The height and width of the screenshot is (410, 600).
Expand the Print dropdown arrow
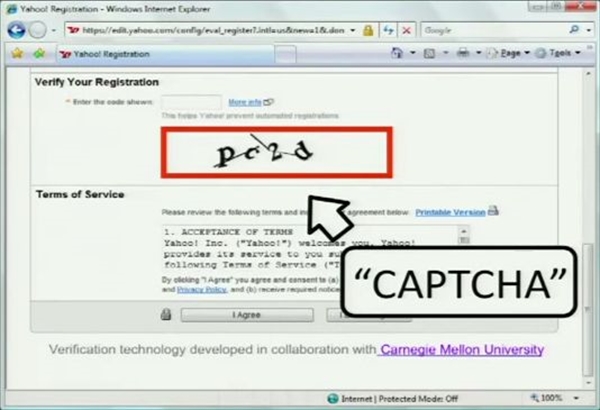pyautogui.click(x=478, y=53)
